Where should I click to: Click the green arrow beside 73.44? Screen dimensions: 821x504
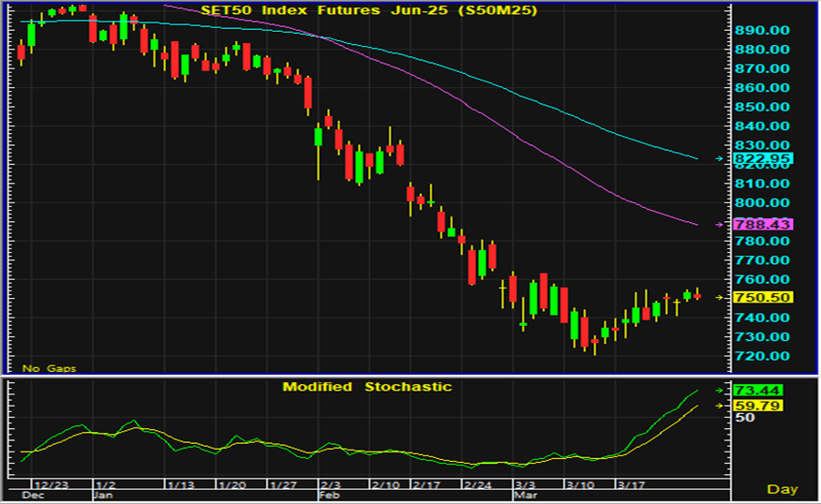(x=720, y=390)
